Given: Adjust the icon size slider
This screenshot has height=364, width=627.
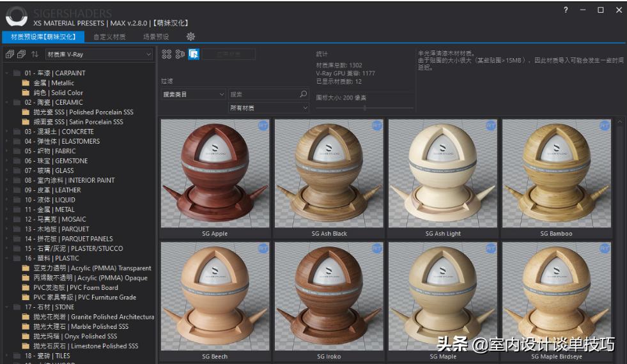Looking at the screenshot, I should 364,108.
